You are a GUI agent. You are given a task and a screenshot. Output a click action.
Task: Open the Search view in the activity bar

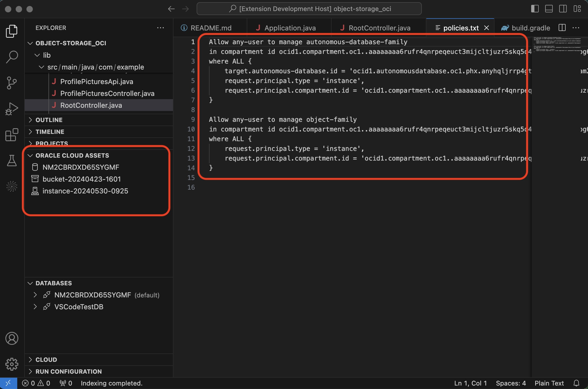click(12, 57)
